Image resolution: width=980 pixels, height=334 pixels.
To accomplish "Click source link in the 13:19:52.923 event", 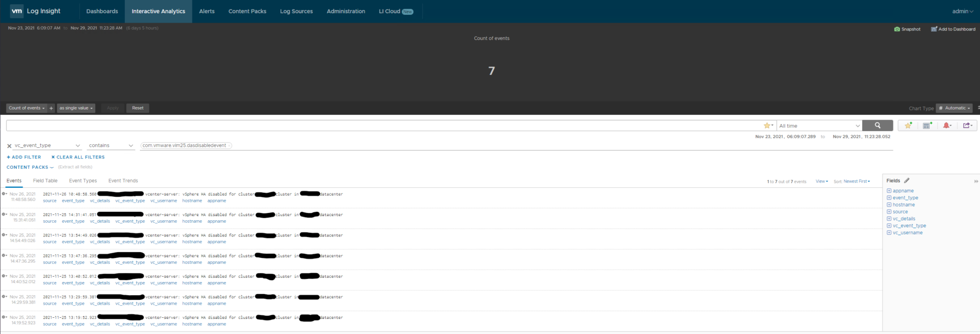I will point(50,324).
